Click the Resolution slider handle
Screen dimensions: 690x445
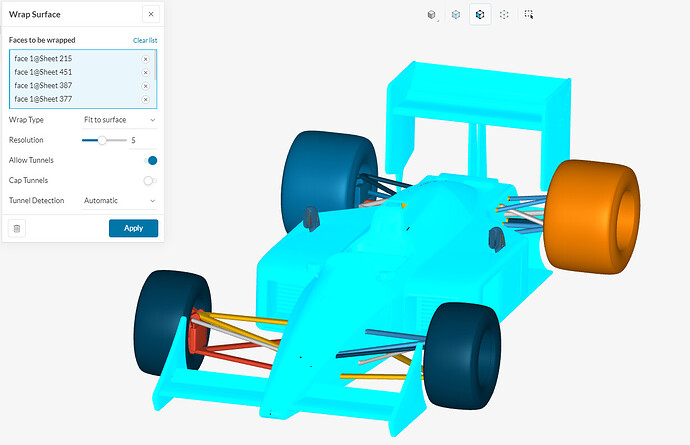click(x=102, y=140)
